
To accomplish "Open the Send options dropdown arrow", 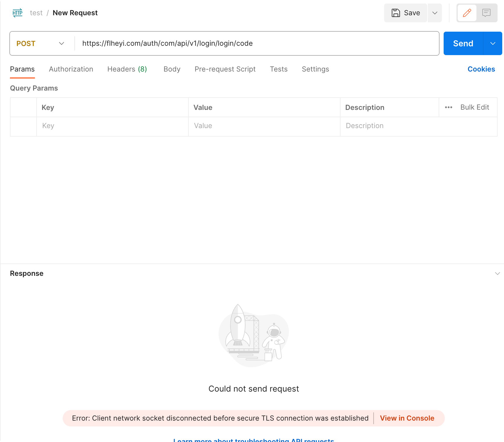I will (493, 43).
